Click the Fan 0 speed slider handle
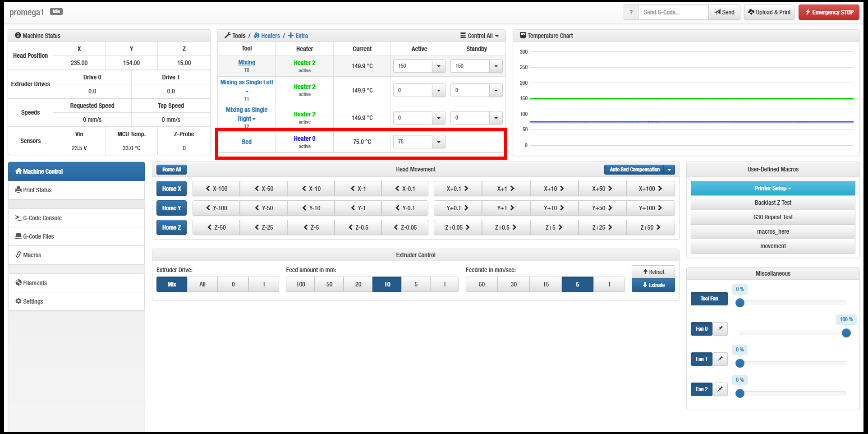Viewport: 868px width, 434px height. coord(846,333)
